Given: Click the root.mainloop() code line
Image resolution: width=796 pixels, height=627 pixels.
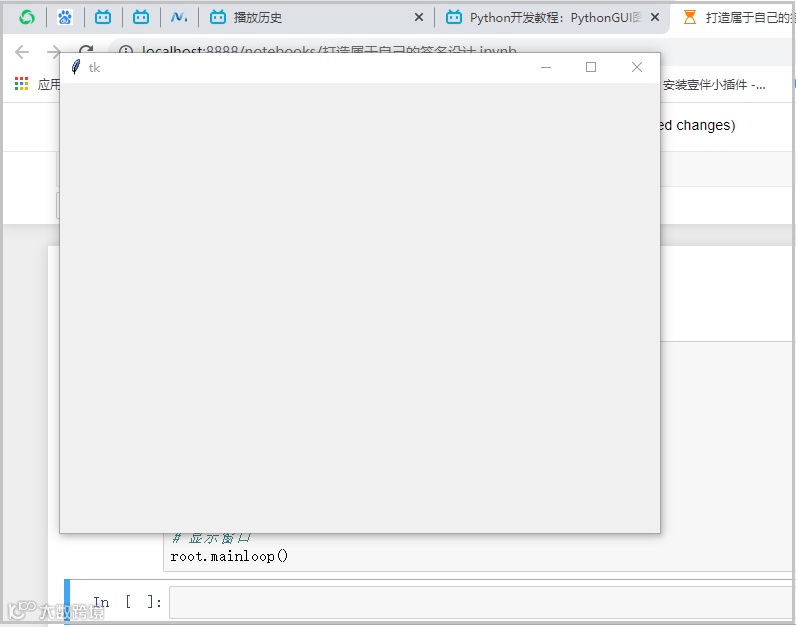Looking at the screenshot, I should click(229, 556).
